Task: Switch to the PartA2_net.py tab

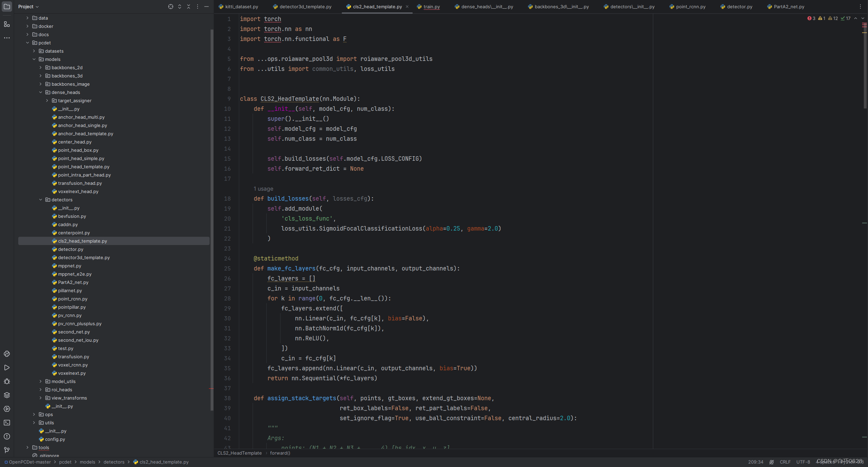Action: 788,7
